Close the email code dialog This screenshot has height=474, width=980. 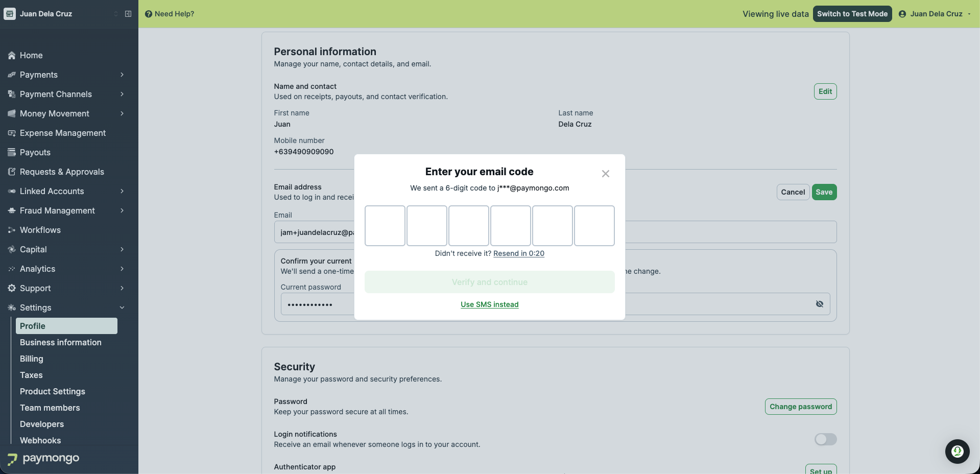[x=606, y=174]
